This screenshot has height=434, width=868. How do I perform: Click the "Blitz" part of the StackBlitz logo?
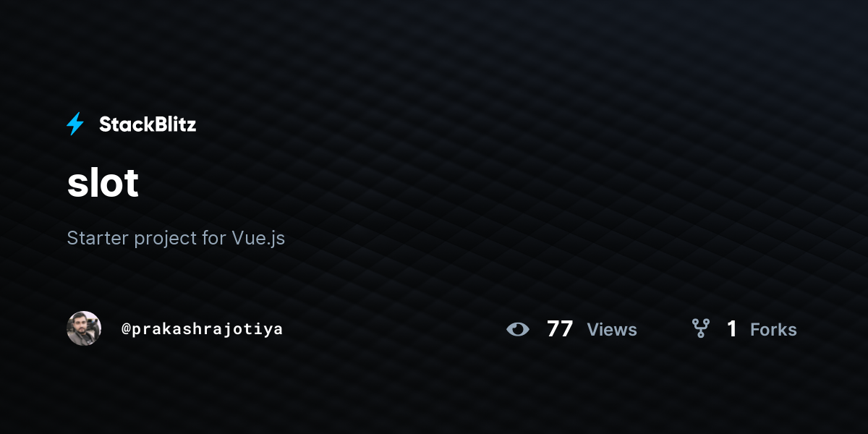click(173, 124)
